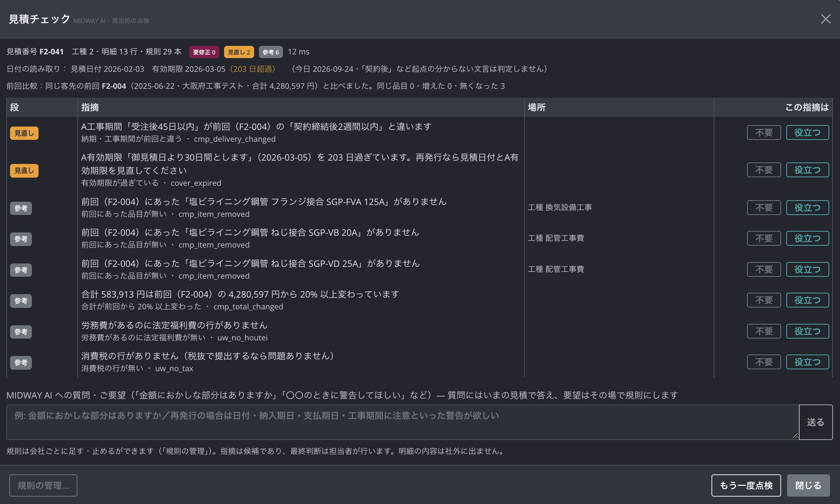Mark the cover_expired finding as 不要
This screenshot has height=504, width=840.
[764, 170]
